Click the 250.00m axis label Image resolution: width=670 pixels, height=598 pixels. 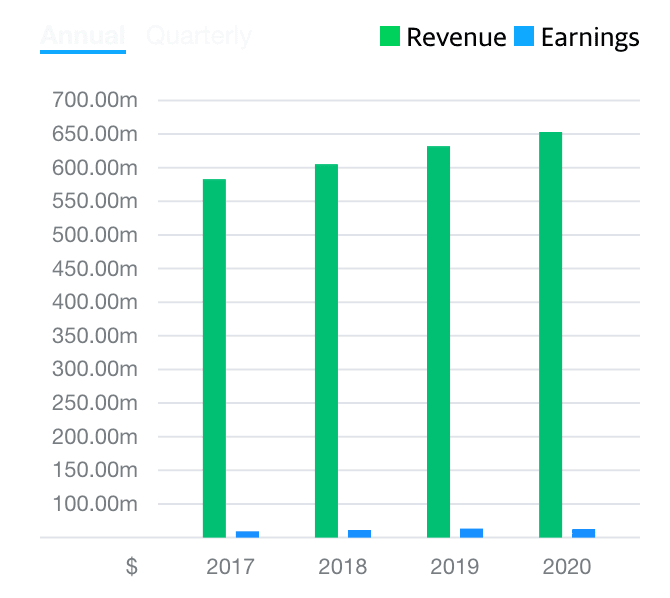point(95,403)
